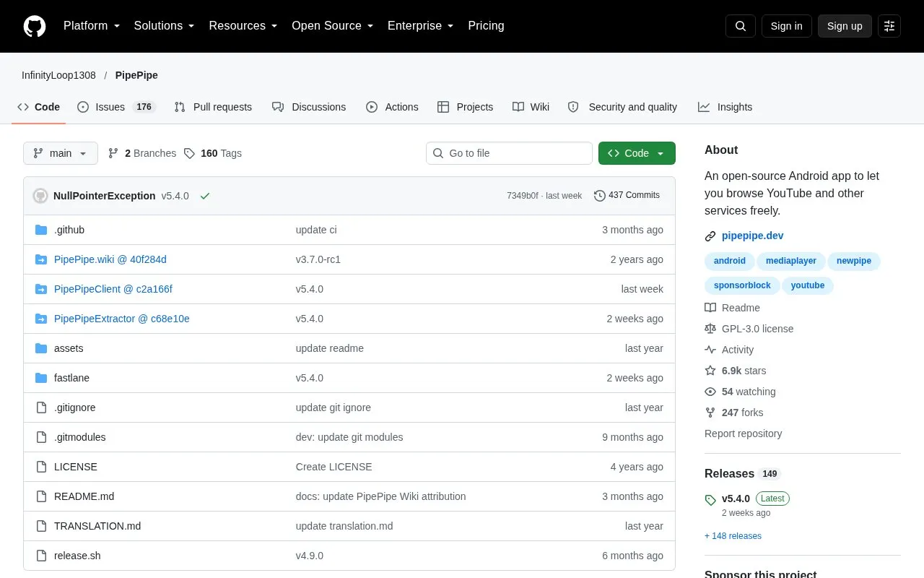The width and height of the screenshot is (924, 578).
Task: Click the link icon beside pipepipe.dev
Action: click(710, 236)
